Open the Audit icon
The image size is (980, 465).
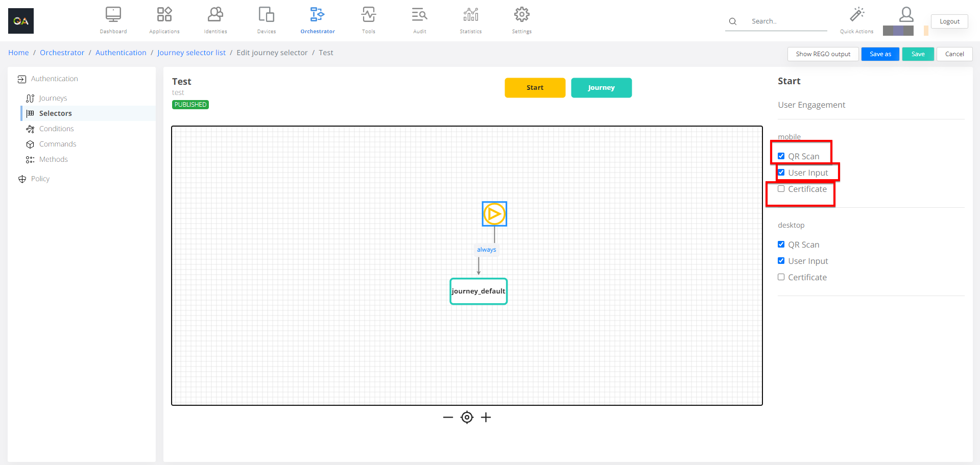[x=419, y=15]
